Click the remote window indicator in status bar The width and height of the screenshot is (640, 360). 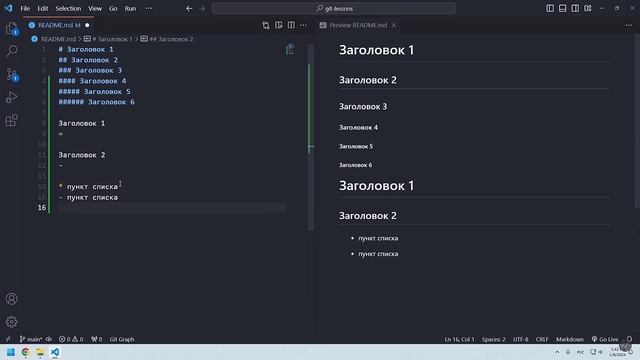coord(8,339)
